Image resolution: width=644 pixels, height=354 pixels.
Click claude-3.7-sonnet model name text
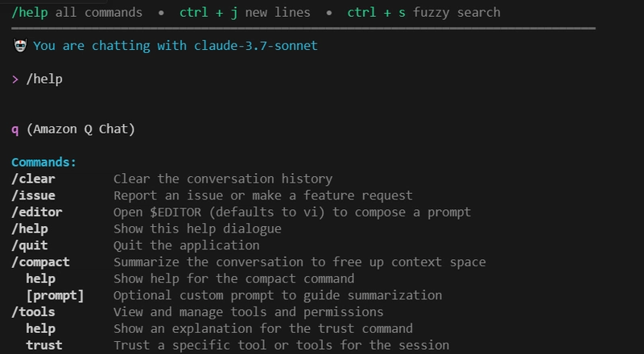(x=256, y=46)
